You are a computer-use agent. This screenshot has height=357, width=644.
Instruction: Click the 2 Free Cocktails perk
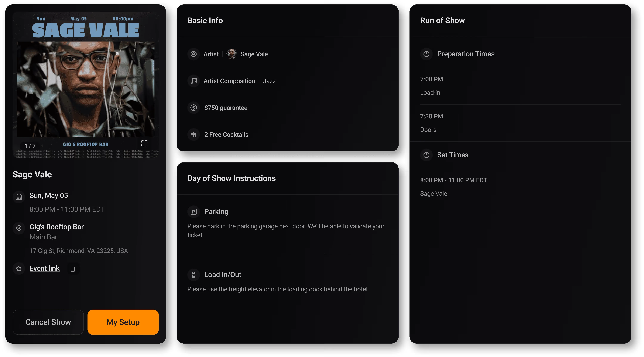coord(226,135)
